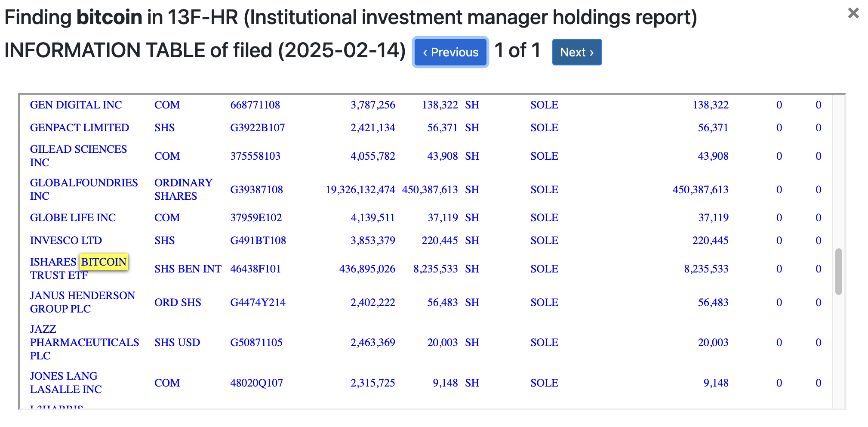The height and width of the screenshot is (427, 868).
Task: Click GILEAD SCIENCES INC issuer name
Action: click(x=78, y=155)
